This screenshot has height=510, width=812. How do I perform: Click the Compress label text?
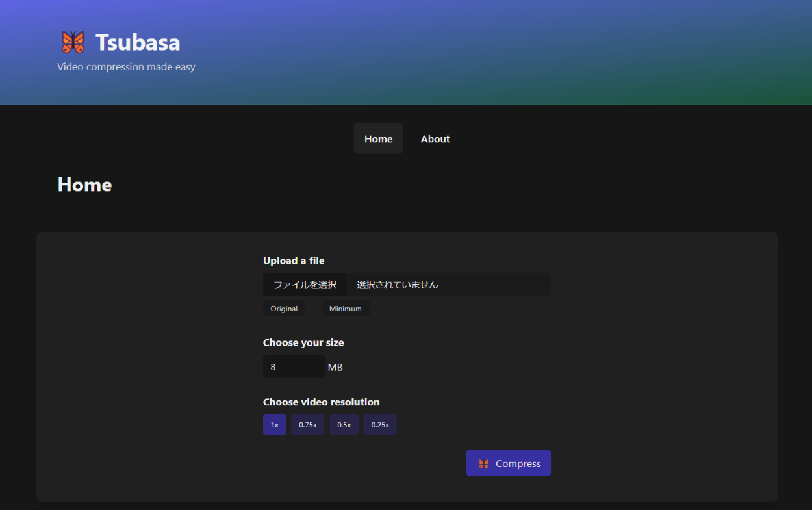tap(518, 464)
